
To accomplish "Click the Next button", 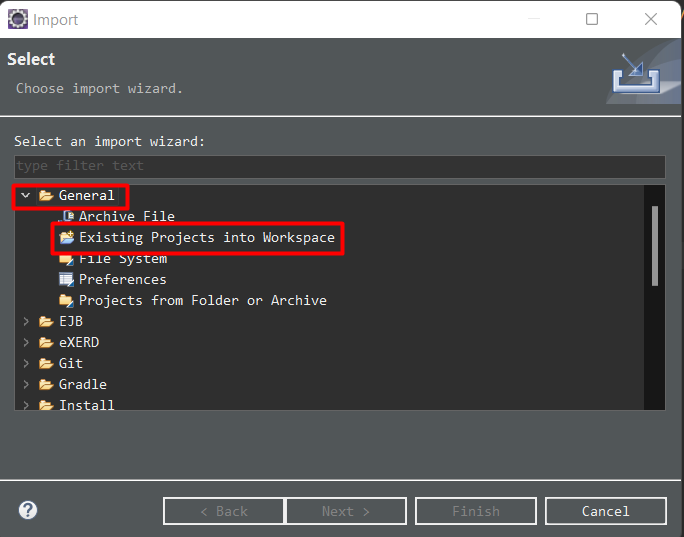I will click(346, 511).
